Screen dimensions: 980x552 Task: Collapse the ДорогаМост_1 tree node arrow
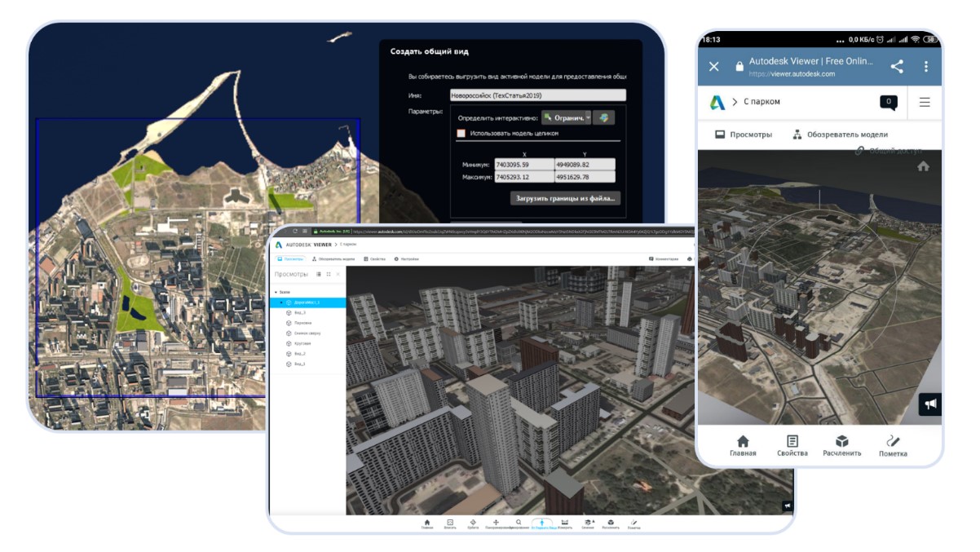(281, 302)
